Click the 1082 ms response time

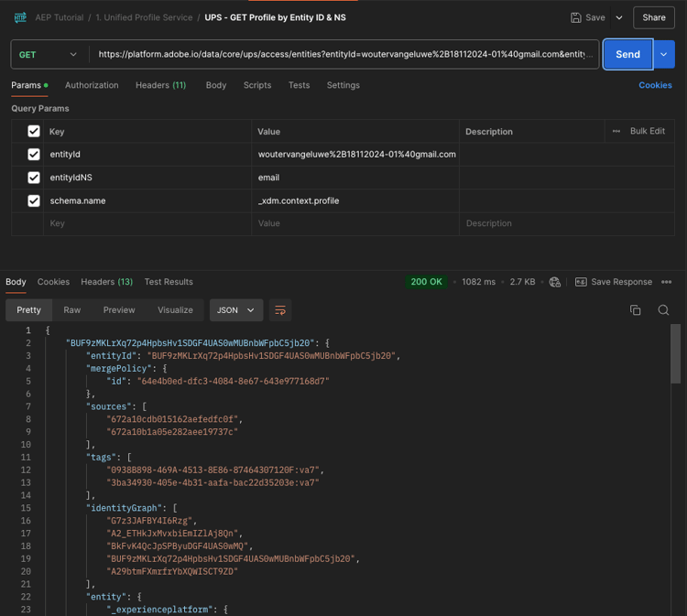tap(478, 282)
